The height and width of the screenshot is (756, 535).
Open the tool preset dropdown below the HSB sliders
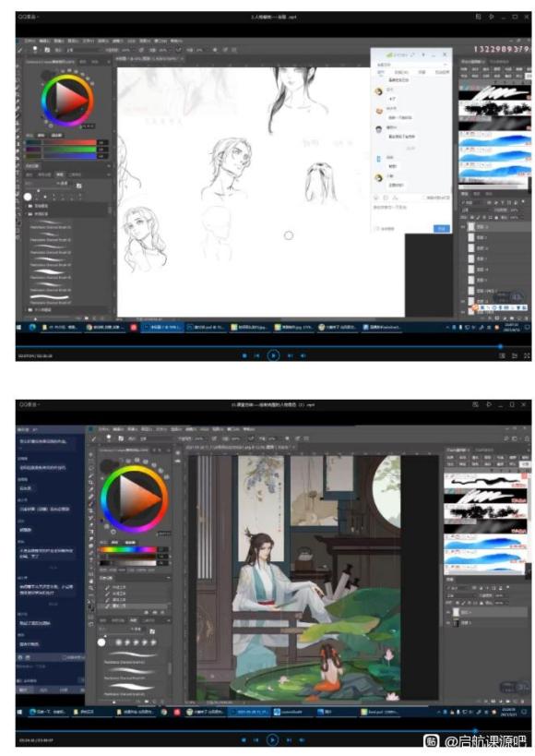coord(134,578)
